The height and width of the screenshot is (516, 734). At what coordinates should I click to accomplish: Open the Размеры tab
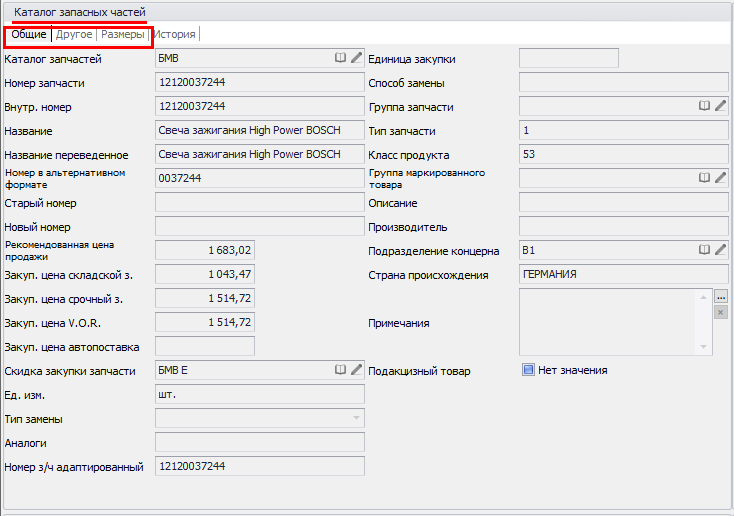pos(123,35)
